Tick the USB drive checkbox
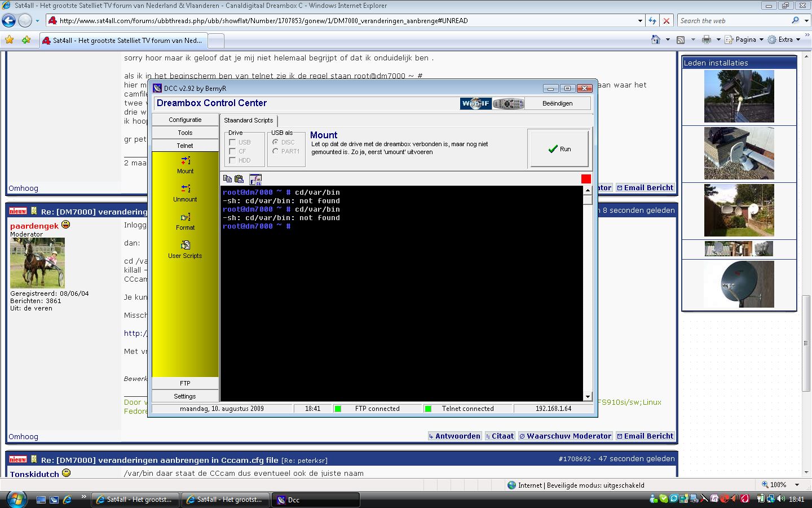Image resolution: width=812 pixels, height=508 pixels. click(x=232, y=142)
